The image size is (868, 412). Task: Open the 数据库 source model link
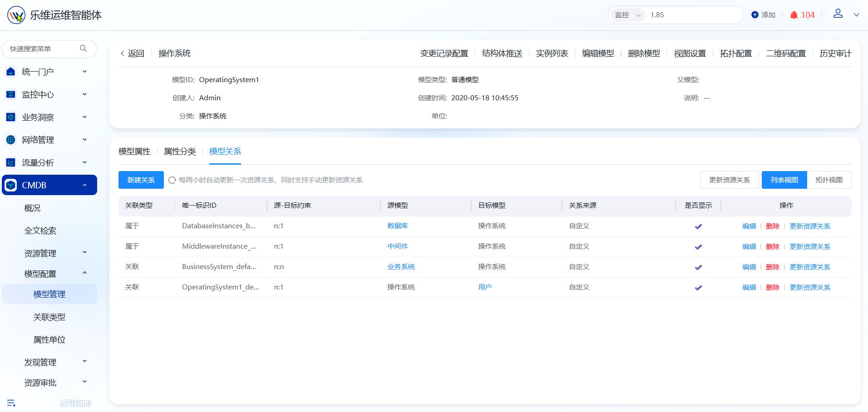pyautogui.click(x=398, y=226)
